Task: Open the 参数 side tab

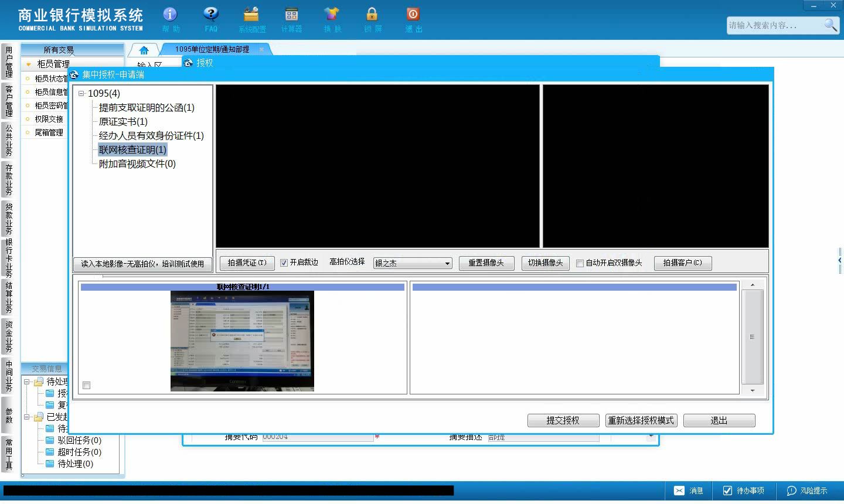Action: point(8,415)
